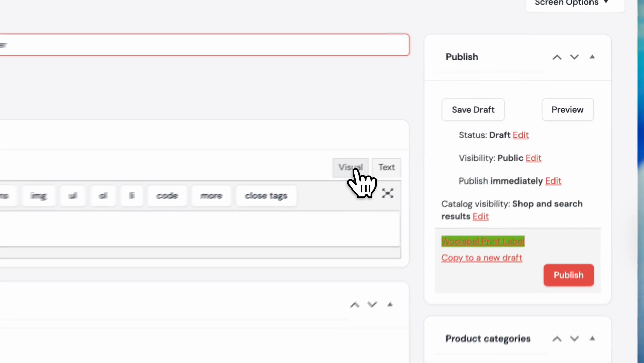Switch to the Visual editor tab
The height and width of the screenshot is (363, 644).
[350, 167]
